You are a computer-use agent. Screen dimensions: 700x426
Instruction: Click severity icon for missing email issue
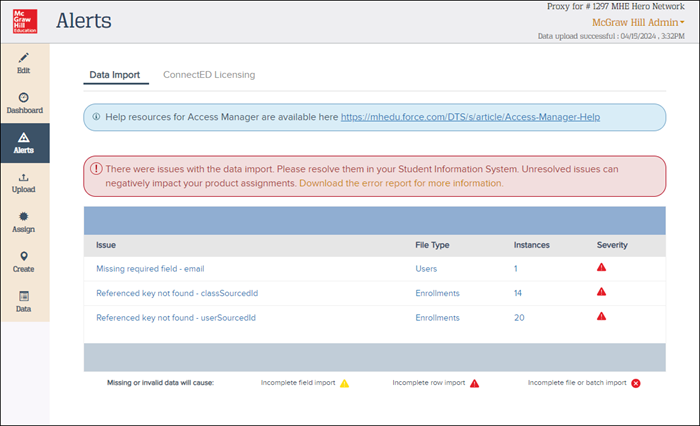tap(602, 268)
